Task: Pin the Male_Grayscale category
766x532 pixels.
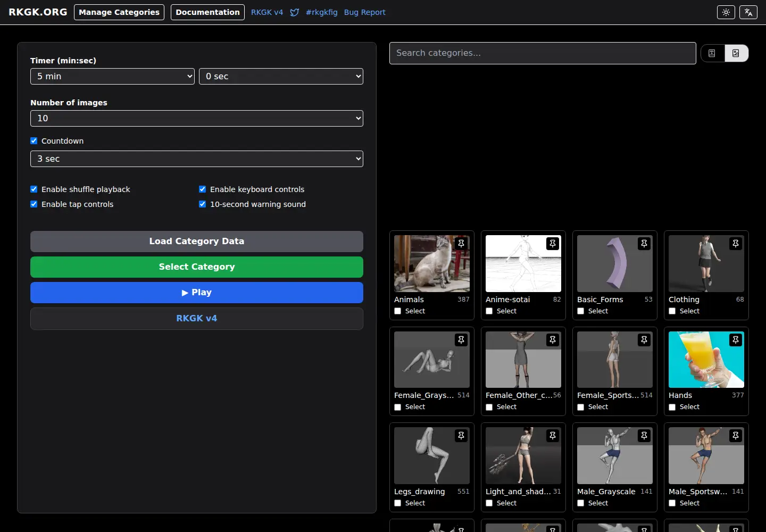Action: tap(644, 436)
